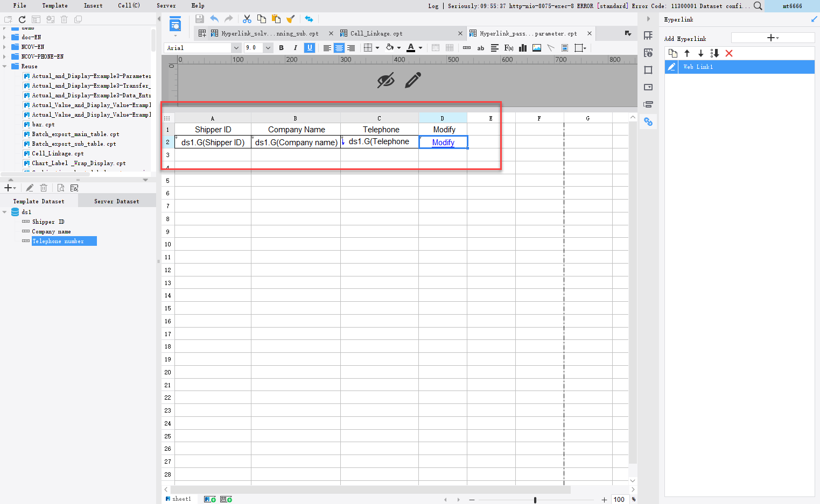Open the mt6666 user button
Viewport: 820px width, 504px height.
tap(792, 6)
